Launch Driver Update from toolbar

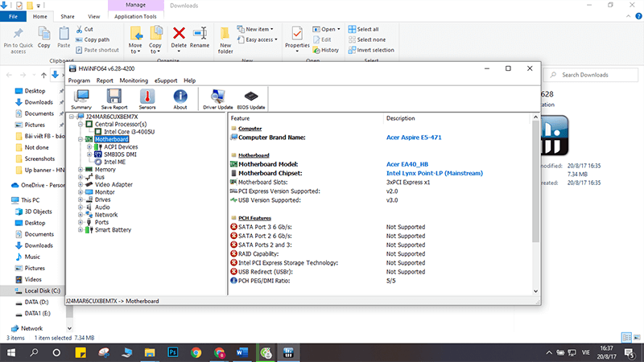pyautogui.click(x=217, y=99)
